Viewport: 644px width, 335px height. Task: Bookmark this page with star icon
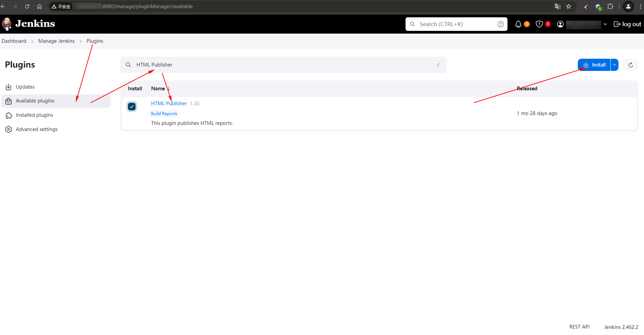click(569, 6)
